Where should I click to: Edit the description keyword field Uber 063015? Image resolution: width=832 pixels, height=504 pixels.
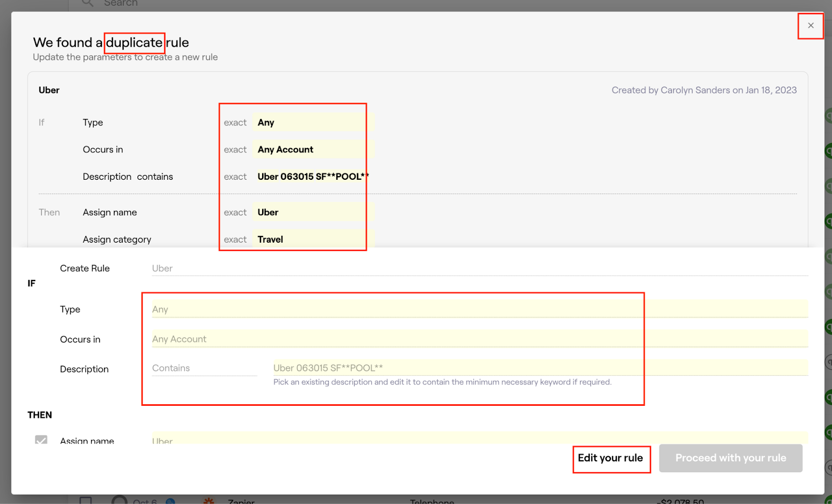[540, 368]
